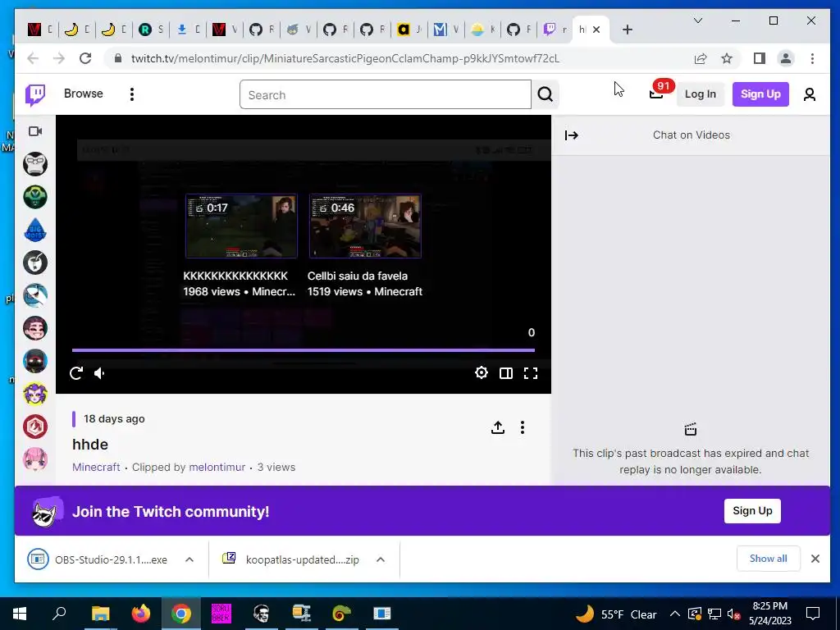Open the Chrome profile avatar menu
840x630 pixels.
(x=785, y=58)
